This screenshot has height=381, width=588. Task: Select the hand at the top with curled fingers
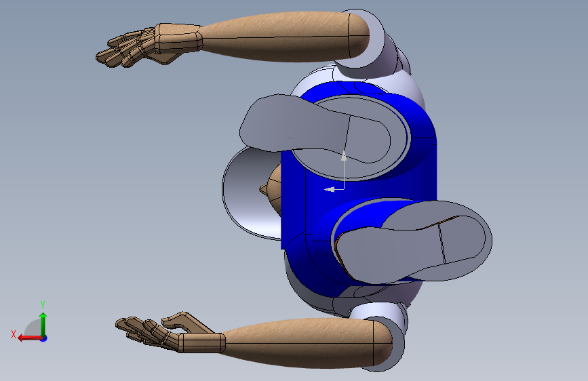click(x=150, y=45)
